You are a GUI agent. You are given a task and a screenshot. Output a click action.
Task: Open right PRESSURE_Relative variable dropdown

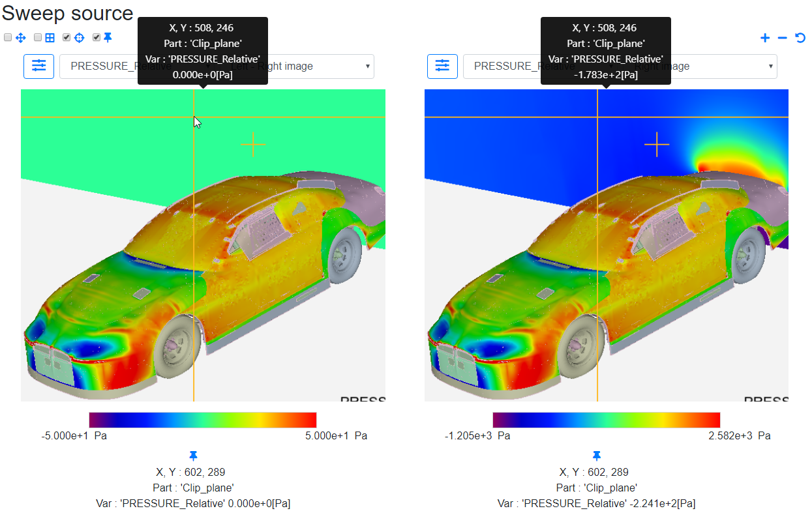click(x=541, y=66)
